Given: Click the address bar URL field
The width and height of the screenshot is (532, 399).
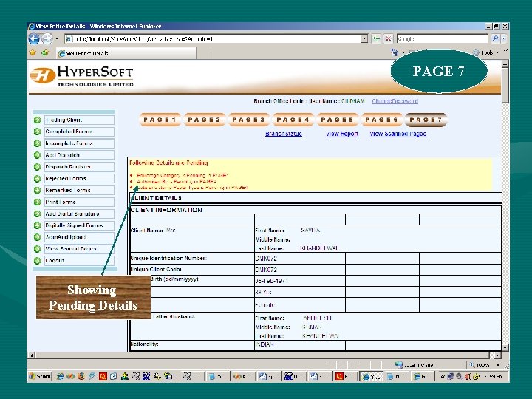Looking at the screenshot, I should tap(213, 38).
